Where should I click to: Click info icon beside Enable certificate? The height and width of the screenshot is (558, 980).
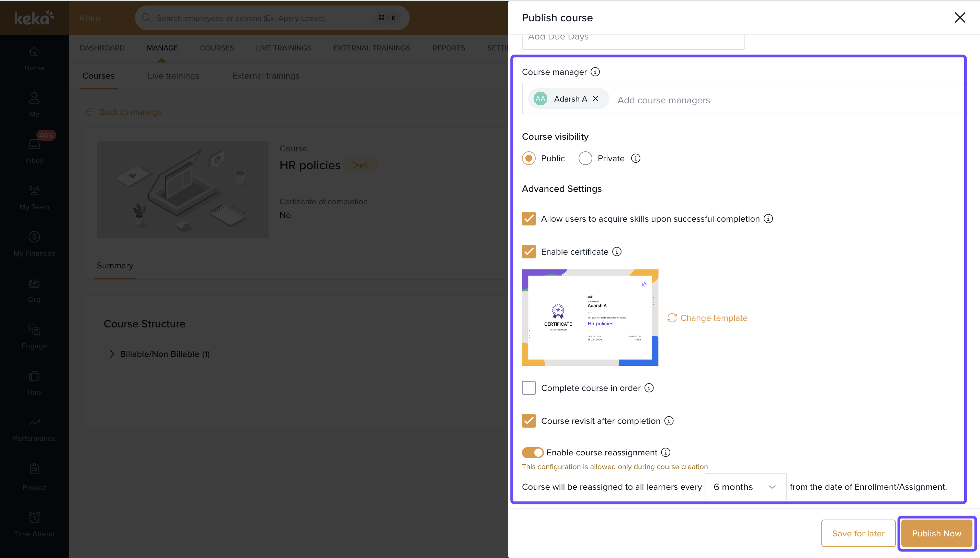[x=616, y=252]
